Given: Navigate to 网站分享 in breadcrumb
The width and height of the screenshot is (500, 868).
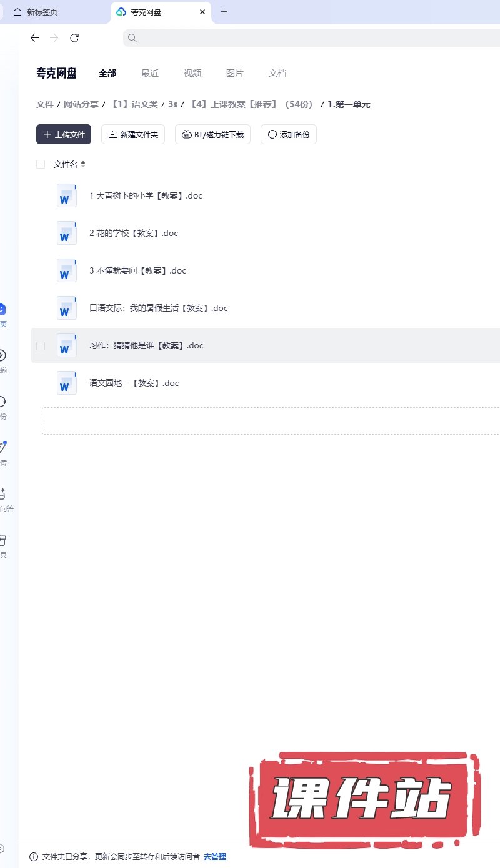Looking at the screenshot, I should point(81,104).
